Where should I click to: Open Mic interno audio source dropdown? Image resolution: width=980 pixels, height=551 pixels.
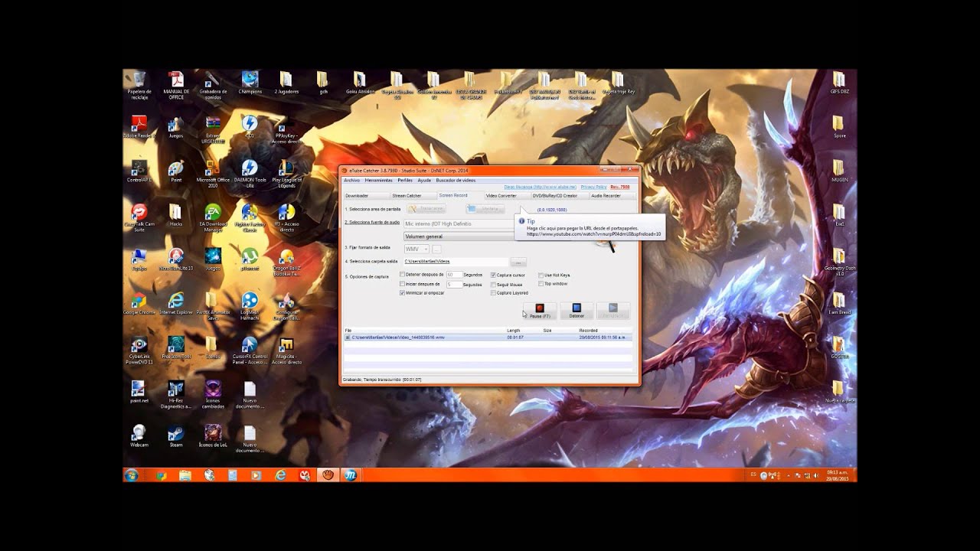click(459, 223)
